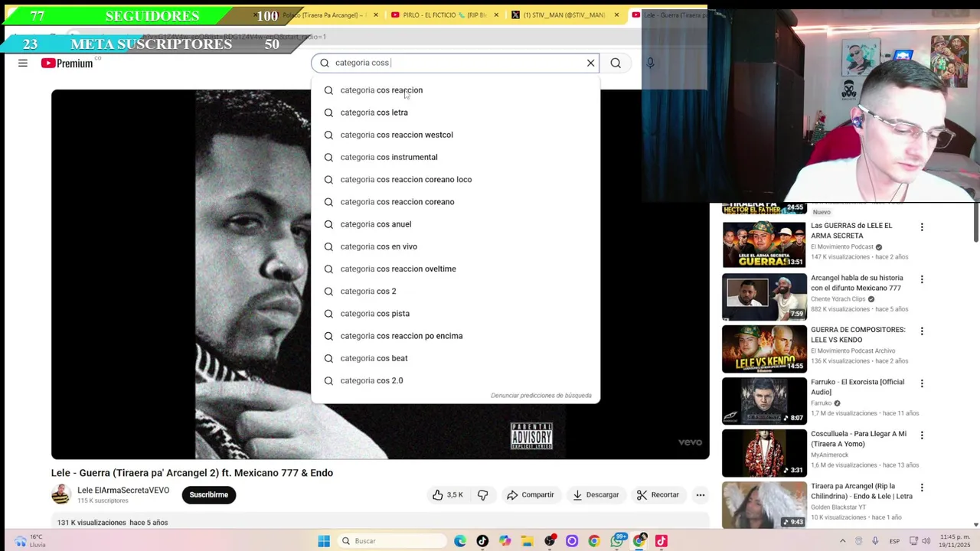Open 'Lele ElArmaSecretaVEVO' channel name link
Viewport: 980px width, 551px height.
coord(123,490)
